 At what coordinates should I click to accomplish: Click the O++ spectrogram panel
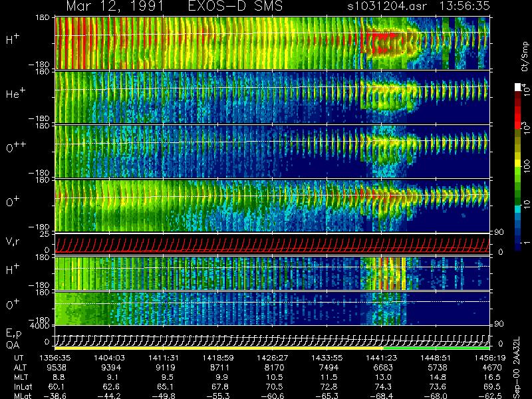coord(272,152)
